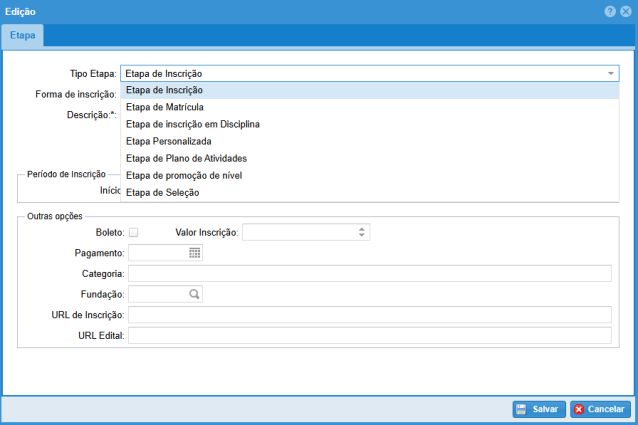Click the URL Edital input field
This screenshot has height=425, width=638.
(x=369, y=335)
